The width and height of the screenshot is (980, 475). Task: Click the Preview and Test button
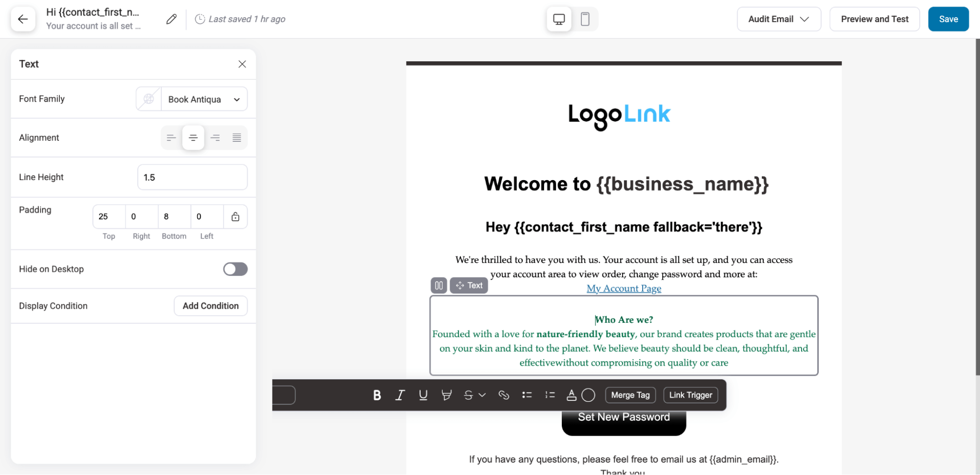[874, 19]
